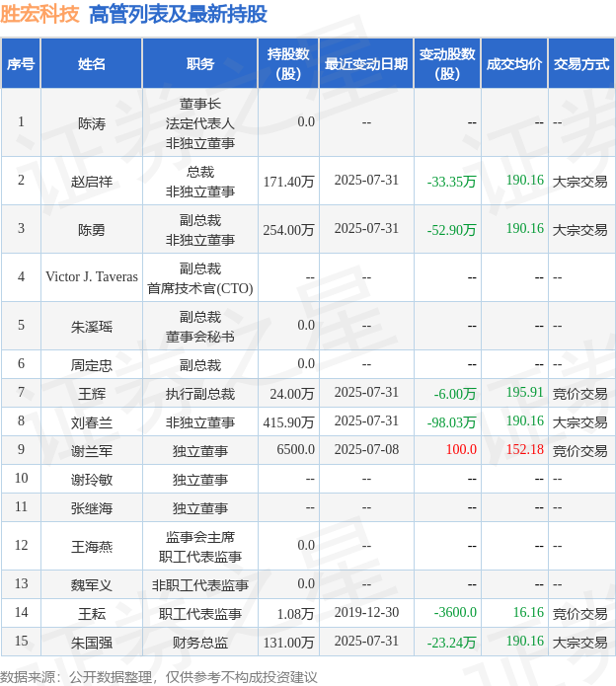The height and width of the screenshot is (686, 616).
Task: Select the 持股数(股) column header
Action: pyautogui.click(x=288, y=64)
